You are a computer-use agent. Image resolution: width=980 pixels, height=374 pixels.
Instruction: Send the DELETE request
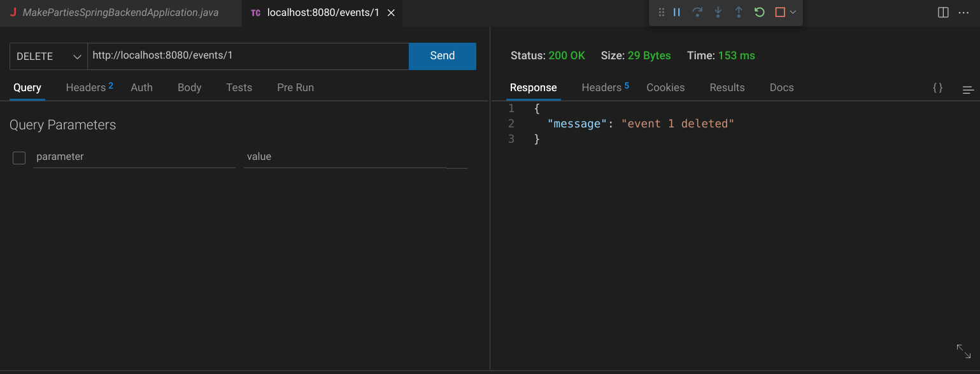tap(442, 56)
